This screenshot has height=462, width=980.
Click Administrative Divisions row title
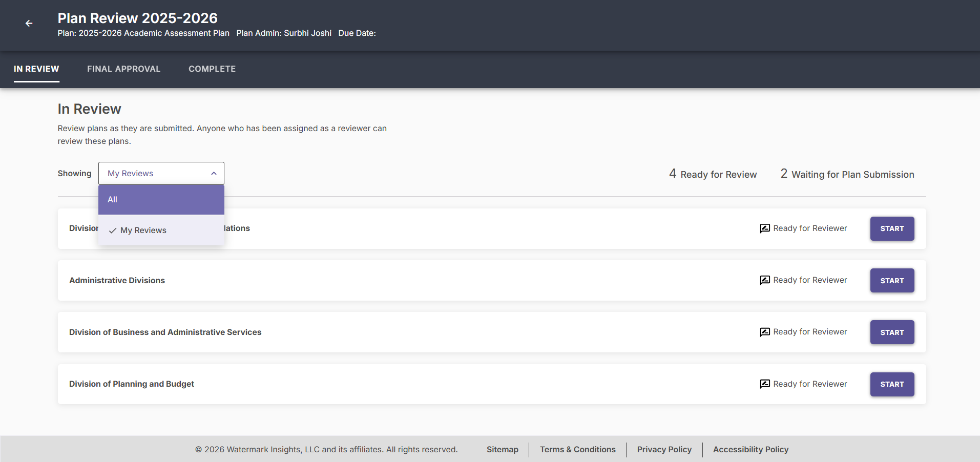[117, 280]
